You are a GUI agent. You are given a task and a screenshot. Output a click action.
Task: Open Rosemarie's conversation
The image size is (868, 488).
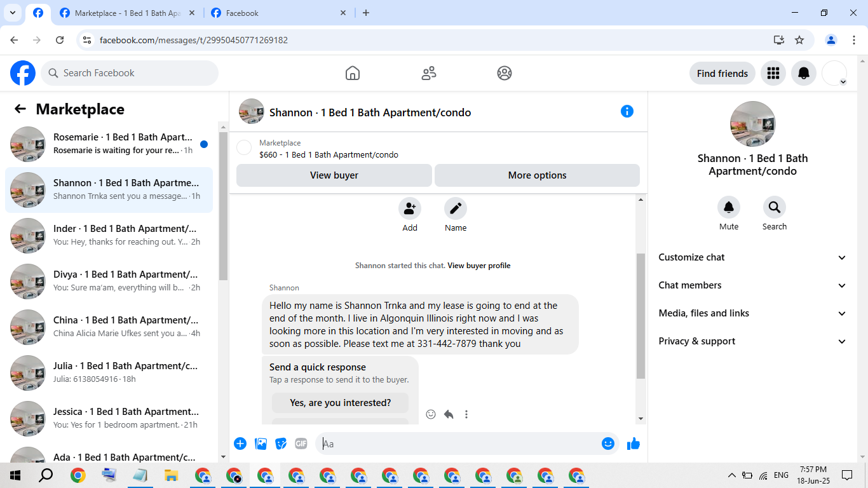(x=109, y=144)
